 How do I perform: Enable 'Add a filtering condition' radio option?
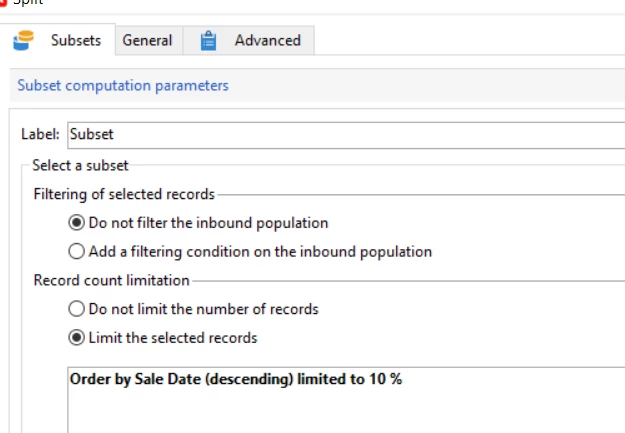click(x=77, y=252)
